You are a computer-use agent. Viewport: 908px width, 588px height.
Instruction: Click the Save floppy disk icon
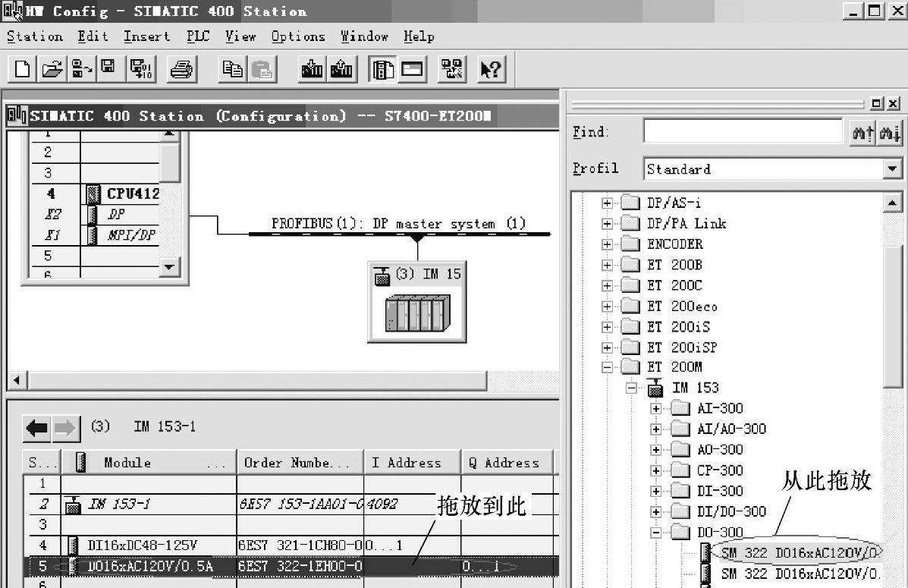point(108,70)
